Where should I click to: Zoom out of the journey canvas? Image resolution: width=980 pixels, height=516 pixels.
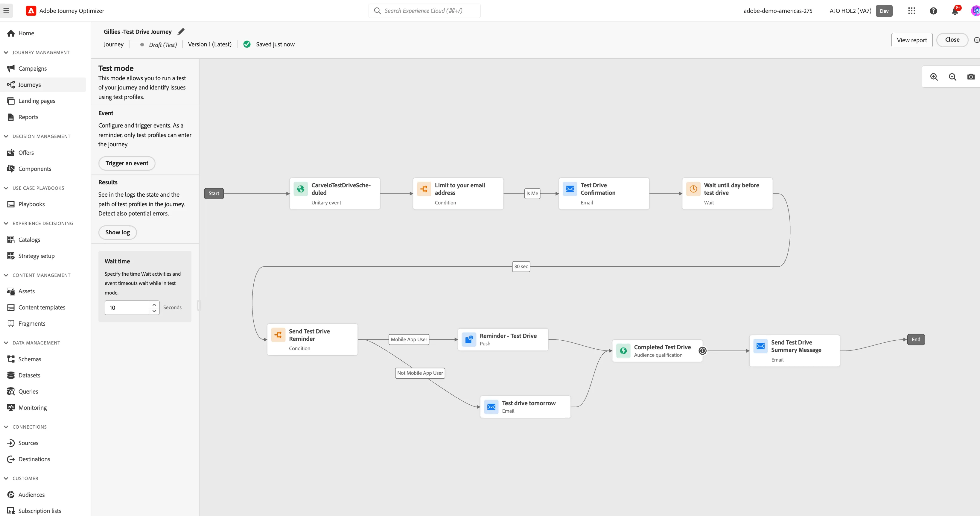tap(952, 77)
